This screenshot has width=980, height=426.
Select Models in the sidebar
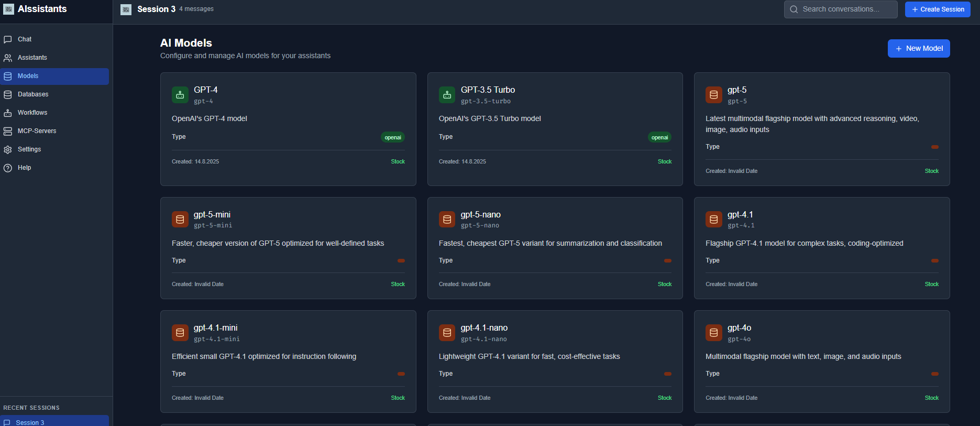54,76
